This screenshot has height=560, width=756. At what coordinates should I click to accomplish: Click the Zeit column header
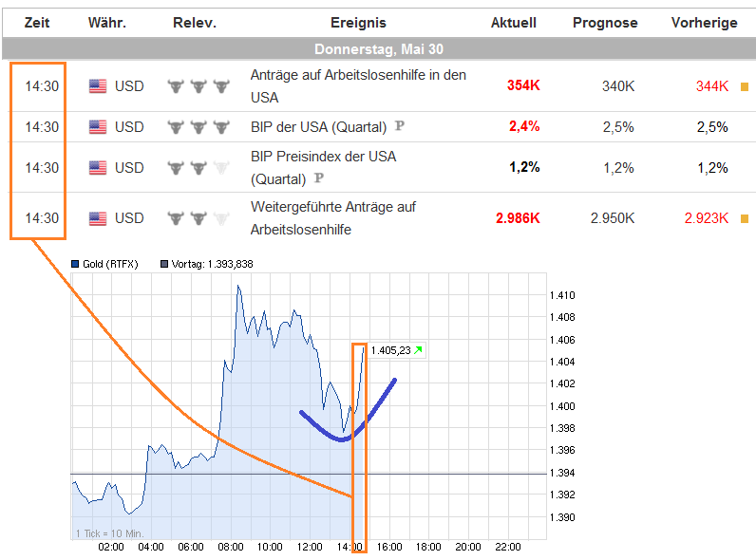(37, 23)
